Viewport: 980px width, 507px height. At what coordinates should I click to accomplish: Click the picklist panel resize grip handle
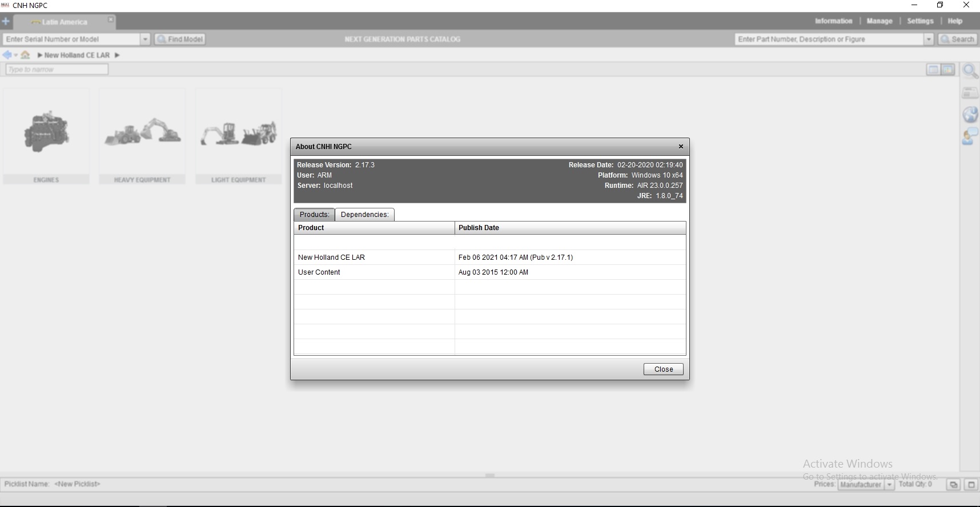490,475
